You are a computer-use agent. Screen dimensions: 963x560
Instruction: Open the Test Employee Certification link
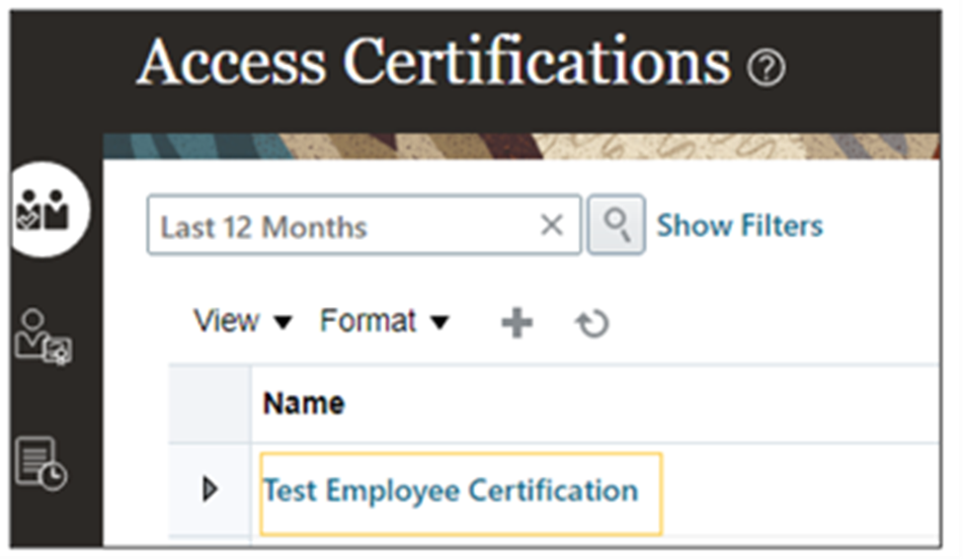(450, 491)
